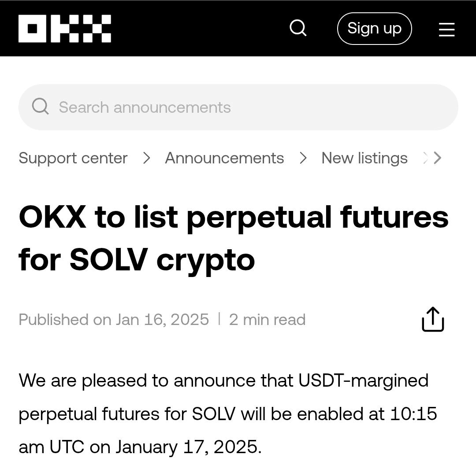Click the article title about SOLV crypto
476x469 pixels.
[234, 238]
